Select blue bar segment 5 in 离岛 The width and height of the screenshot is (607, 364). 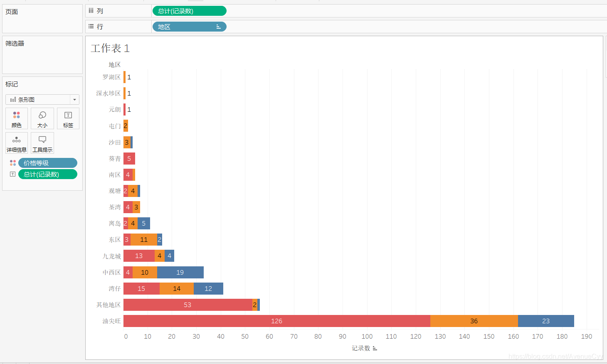144,223
